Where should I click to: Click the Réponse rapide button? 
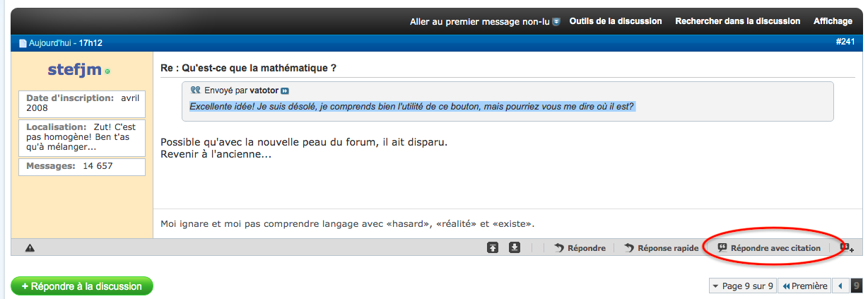(662, 248)
